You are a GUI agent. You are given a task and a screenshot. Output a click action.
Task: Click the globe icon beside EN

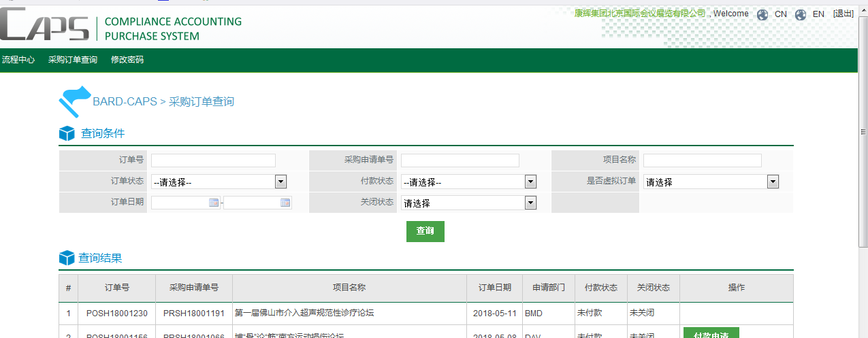tap(801, 14)
